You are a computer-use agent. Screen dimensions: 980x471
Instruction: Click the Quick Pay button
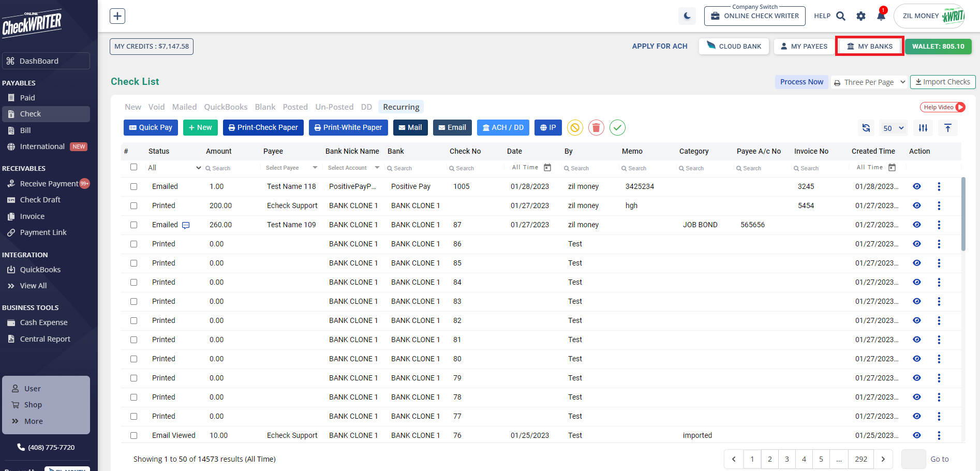coord(151,127)
